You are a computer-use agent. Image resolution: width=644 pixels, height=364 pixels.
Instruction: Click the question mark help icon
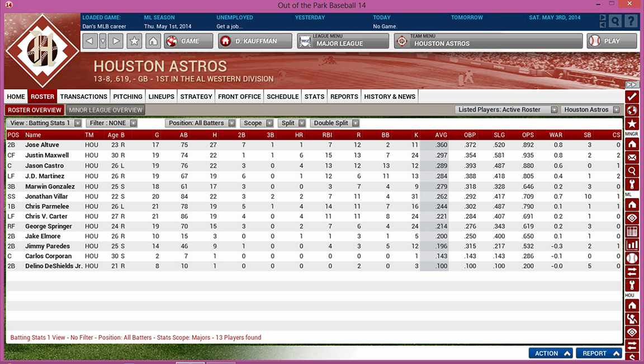(x=631, y=22)
